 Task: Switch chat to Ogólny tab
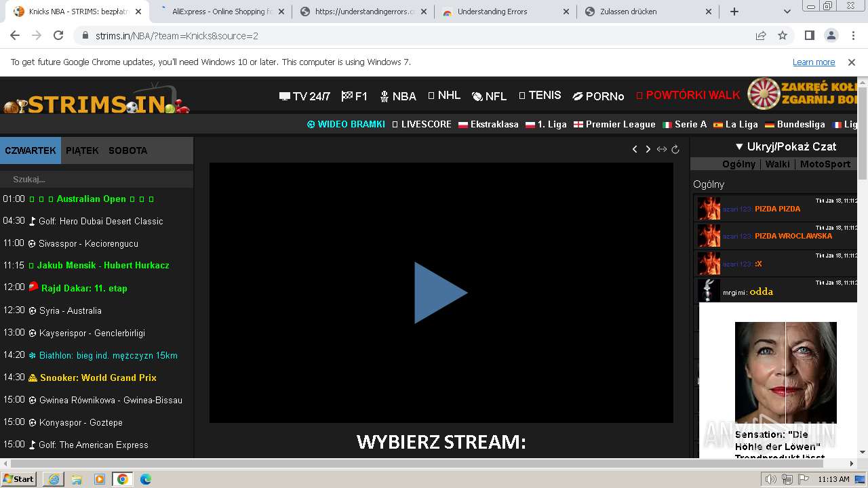click(x=738, y=164)
